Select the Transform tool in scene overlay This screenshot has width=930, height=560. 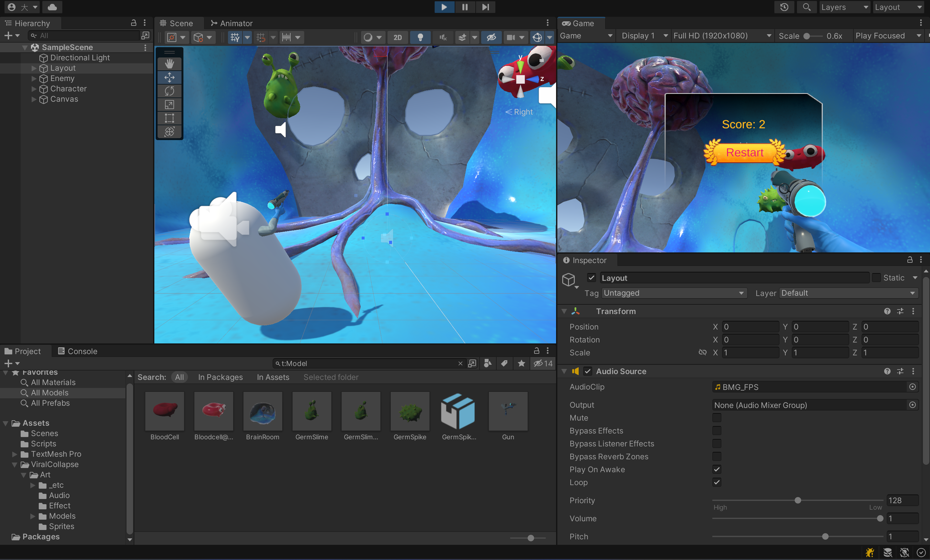coord(169,132)
